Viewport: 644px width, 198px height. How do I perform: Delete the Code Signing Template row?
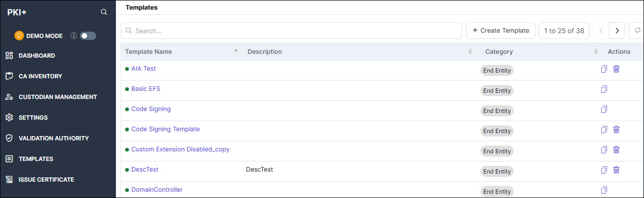(616, 129)
